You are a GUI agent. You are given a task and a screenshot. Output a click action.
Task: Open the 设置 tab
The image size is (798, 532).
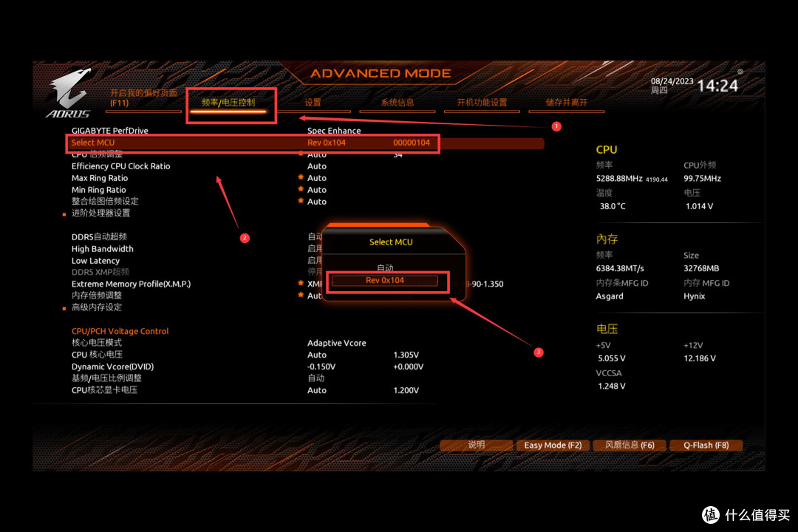(x=313, y=102)
